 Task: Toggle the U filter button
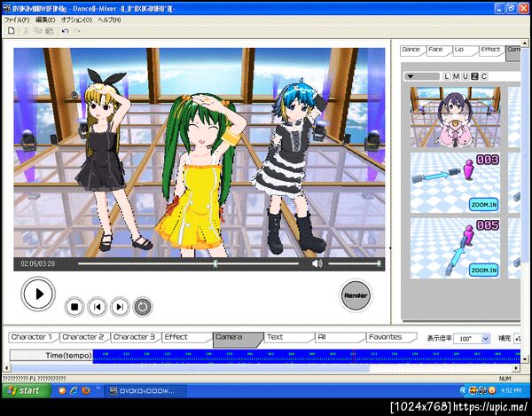465,76
